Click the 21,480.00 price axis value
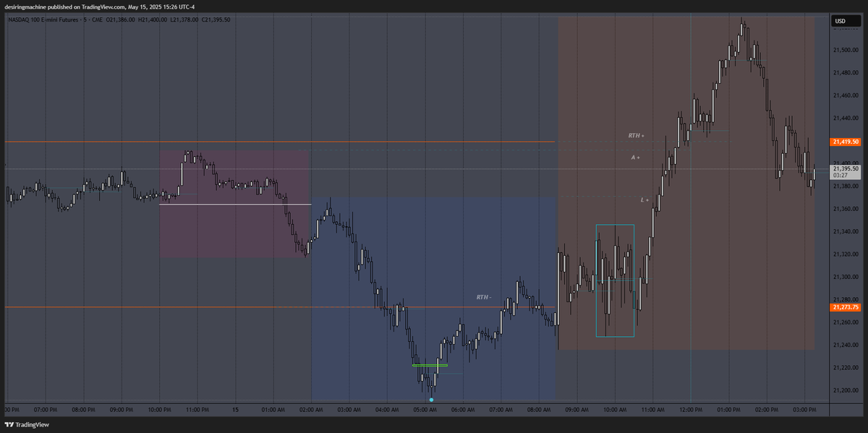The image size is (868, 433). pos(846,72)
